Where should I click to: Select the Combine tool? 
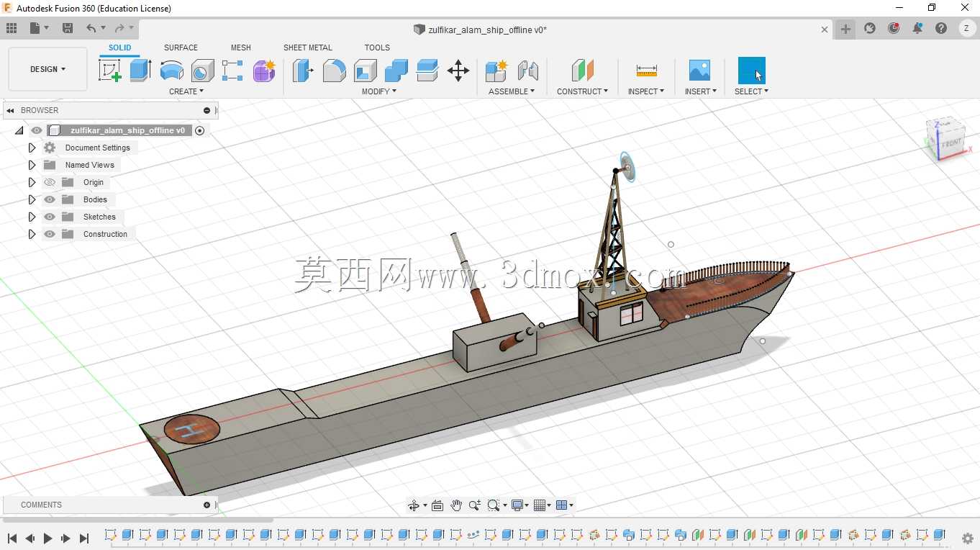[396, 71]
